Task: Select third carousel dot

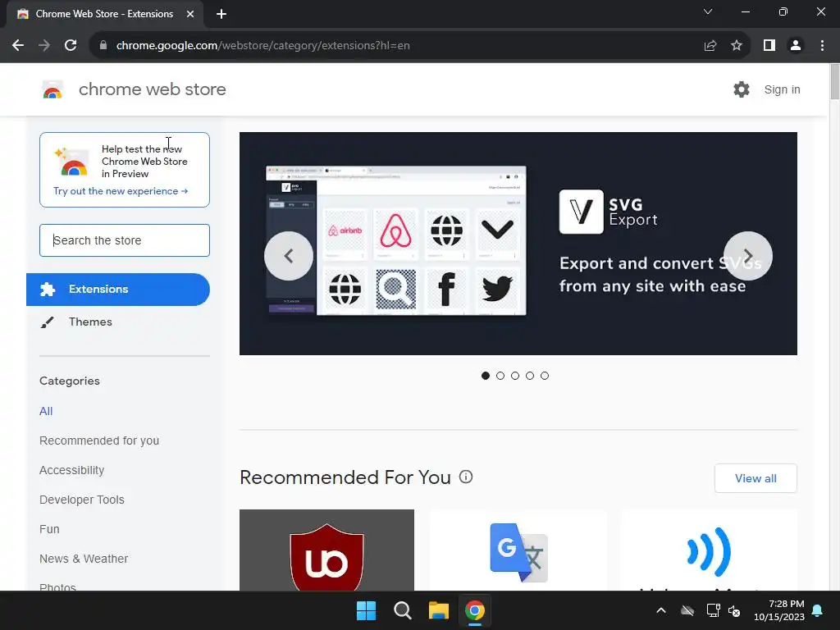Action: tap(515, 376)
